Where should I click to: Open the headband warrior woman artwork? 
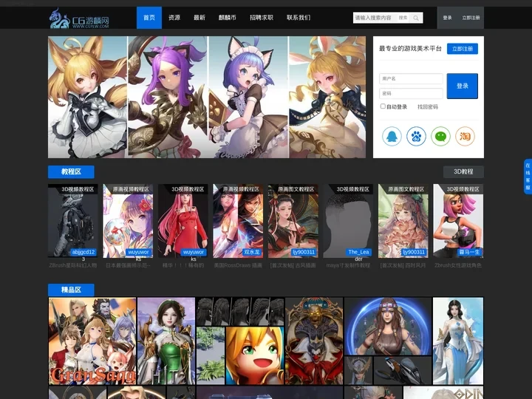(388, 327)
